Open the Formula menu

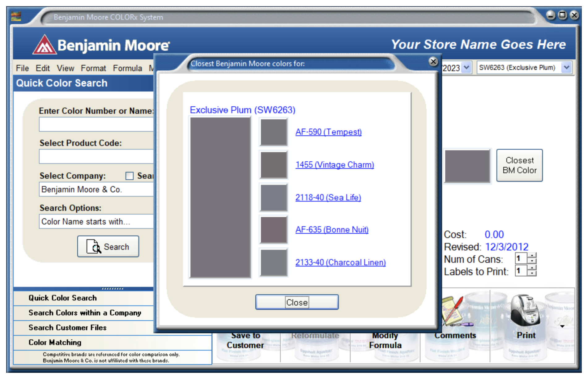pyautogui.click(x=127, y=68)
